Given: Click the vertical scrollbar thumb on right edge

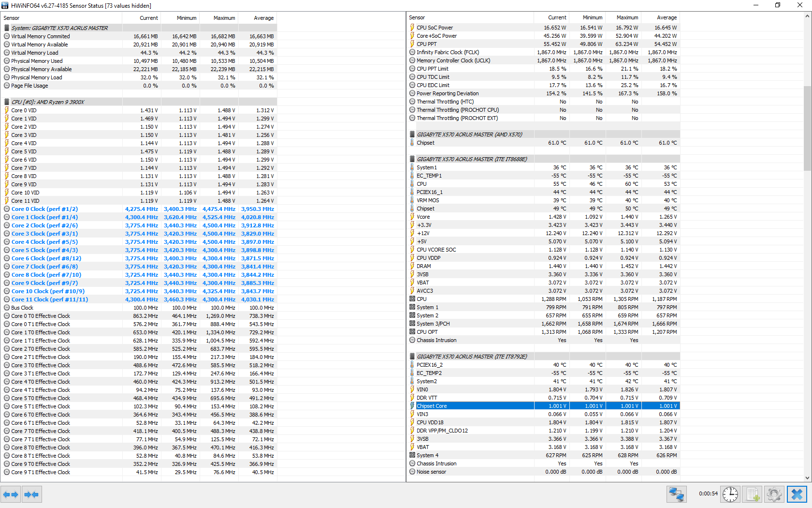Looking at the screenshot, I should pyautogui.click(x=807, y=128).
